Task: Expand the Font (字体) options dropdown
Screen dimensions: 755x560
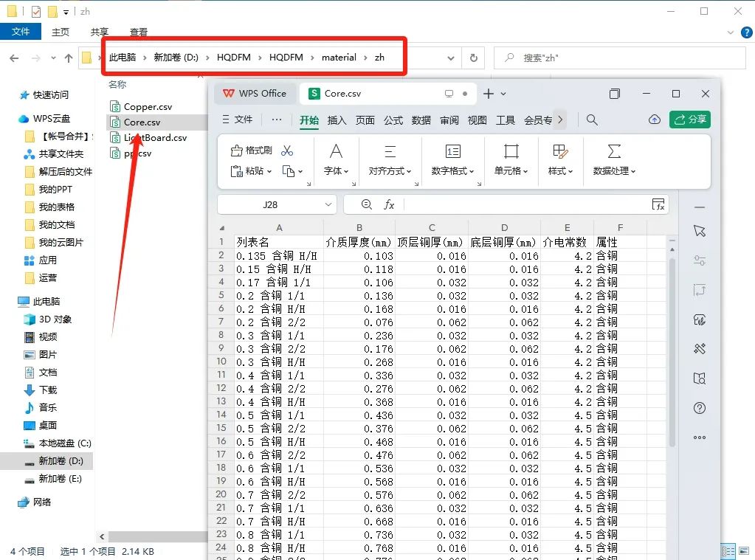Action: 336,171
